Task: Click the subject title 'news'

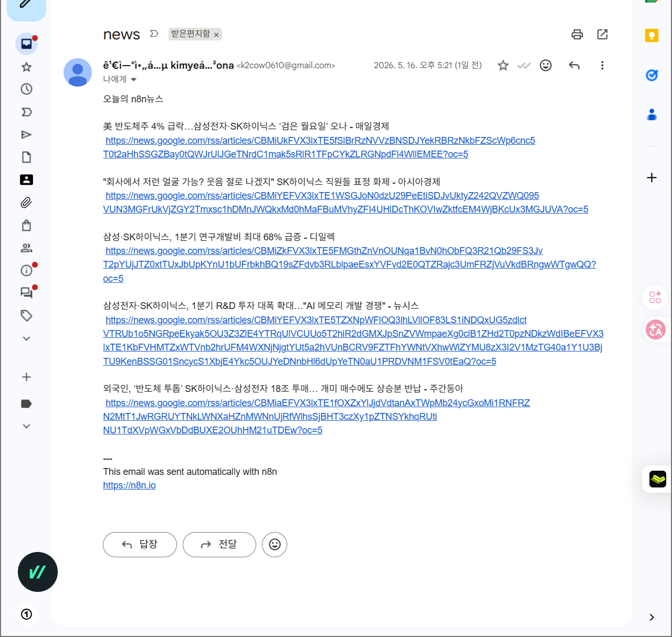Action: pos(121,35)
